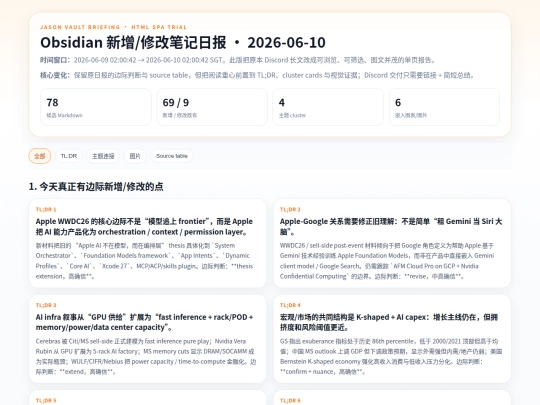Click the TL;DR 6 label

pyautogui.click(x=290, y=401)
